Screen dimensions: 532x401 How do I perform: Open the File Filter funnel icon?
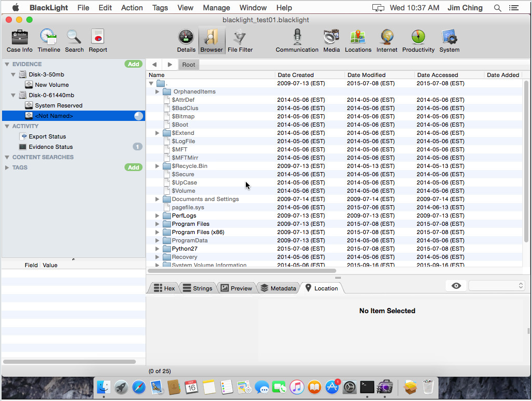point(240,41)
